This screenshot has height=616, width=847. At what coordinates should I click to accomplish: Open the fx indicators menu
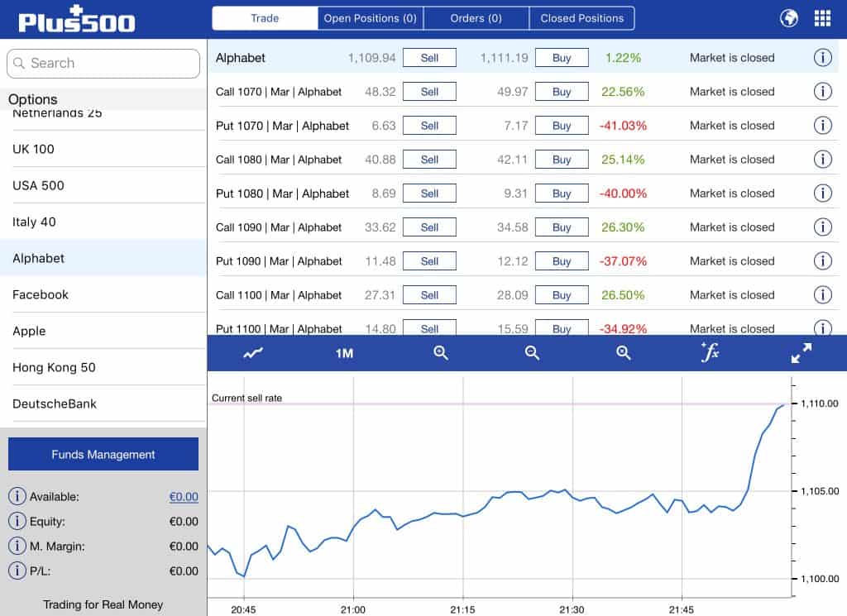710,353
